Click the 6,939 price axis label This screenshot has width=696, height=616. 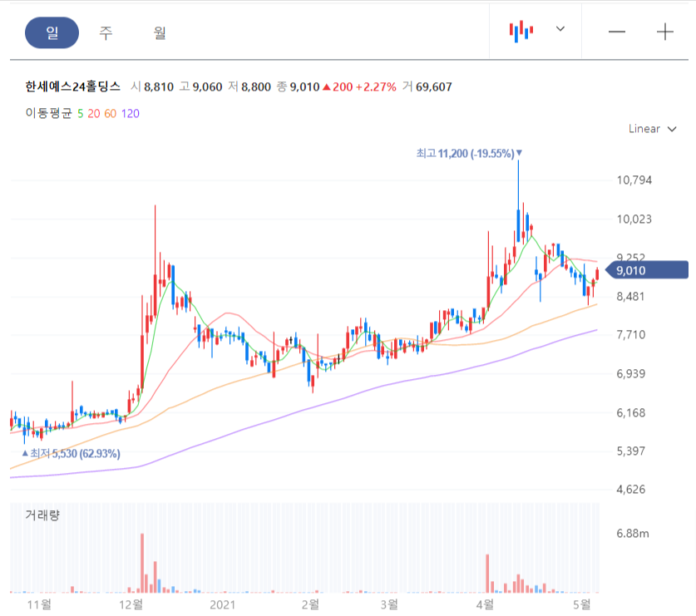pyautogui.click(x=631, y=374)
